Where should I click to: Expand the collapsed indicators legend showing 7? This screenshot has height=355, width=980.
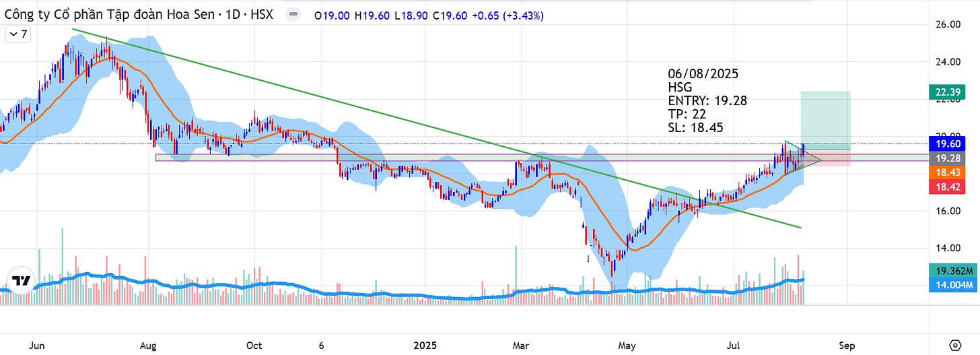(17, 34)
